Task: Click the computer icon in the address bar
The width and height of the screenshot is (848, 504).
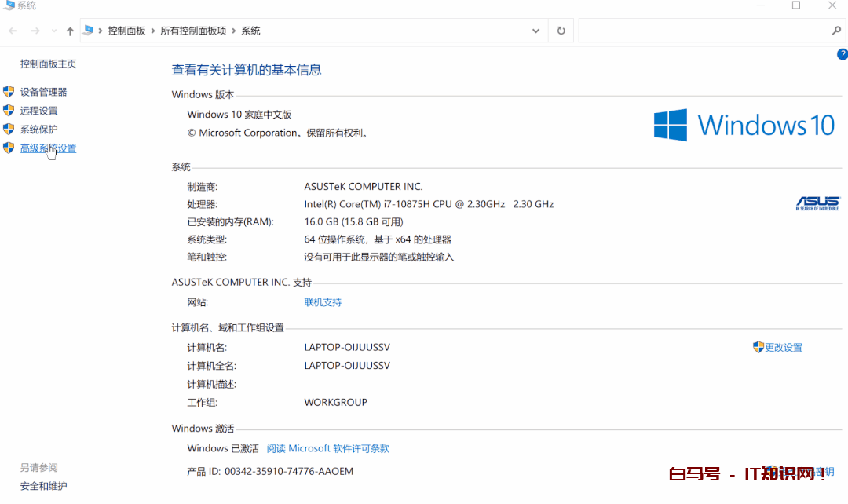Action: tap(89, 31)
